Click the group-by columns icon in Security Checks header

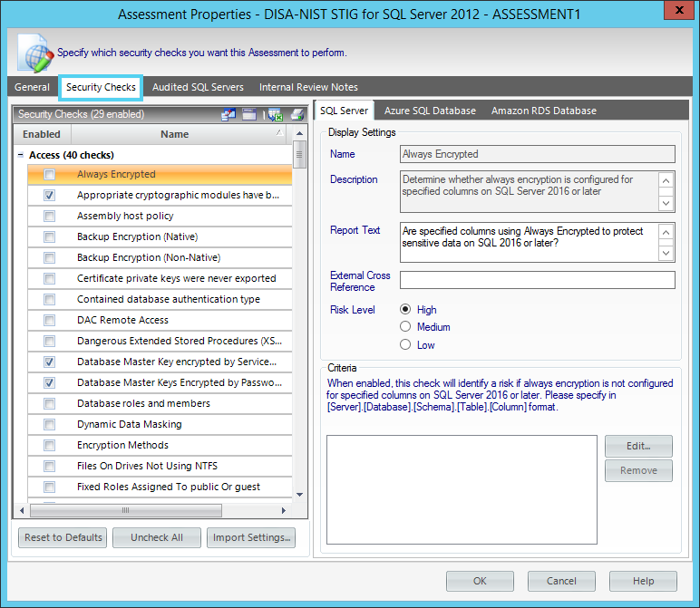tap(228, 114)
